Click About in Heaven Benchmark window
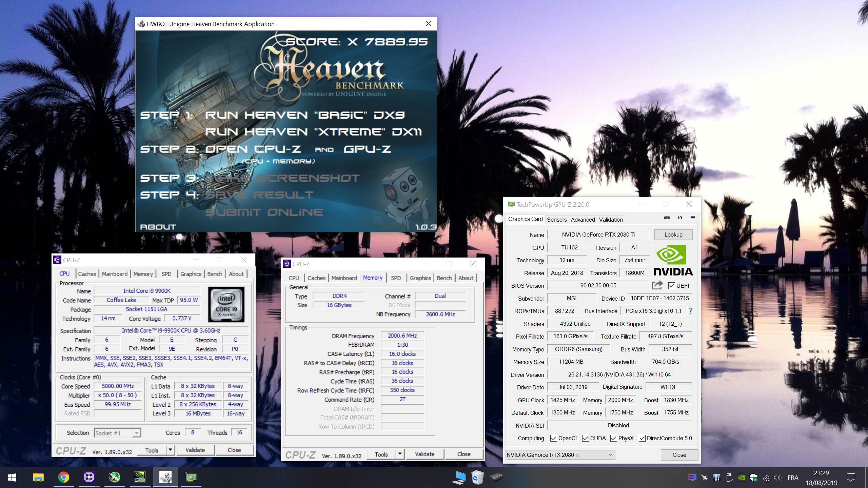Image resolution: width=868 pixels, height=488 pixels. point(158,227)
